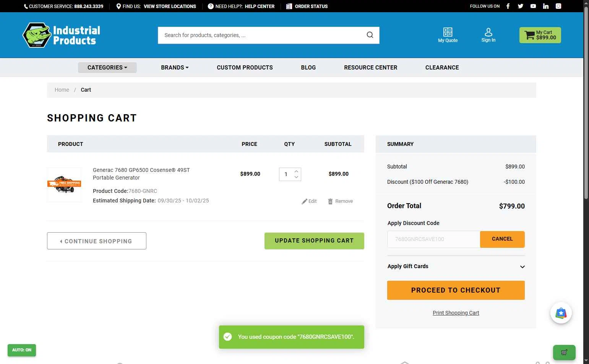Call customer service 888.243.3339

pos(89,6)
